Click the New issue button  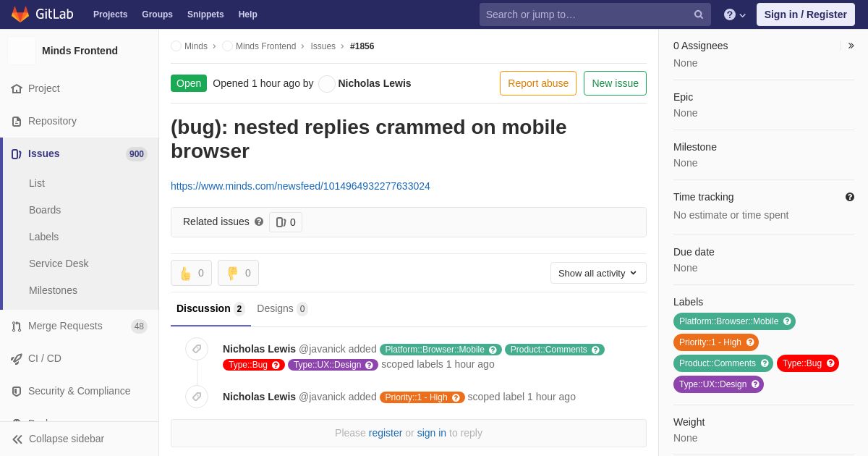click(x=615, y=83)
